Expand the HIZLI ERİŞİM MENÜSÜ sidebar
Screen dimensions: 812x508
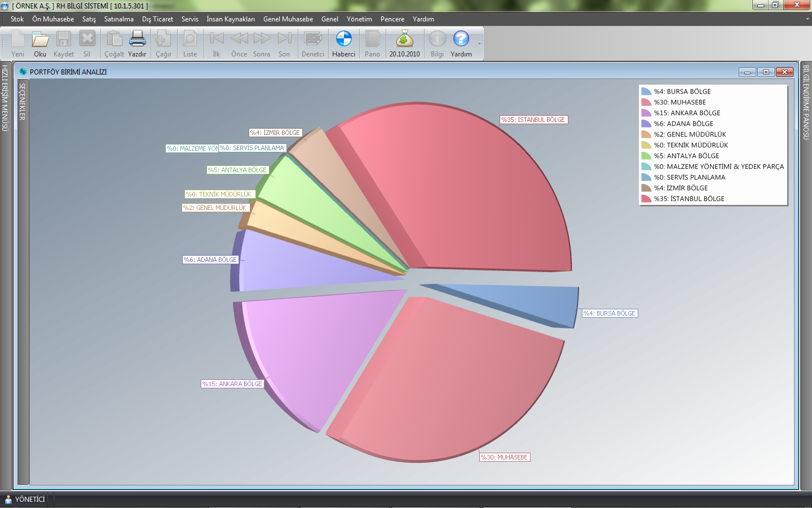pyautogui.click(x=5, y=98)
